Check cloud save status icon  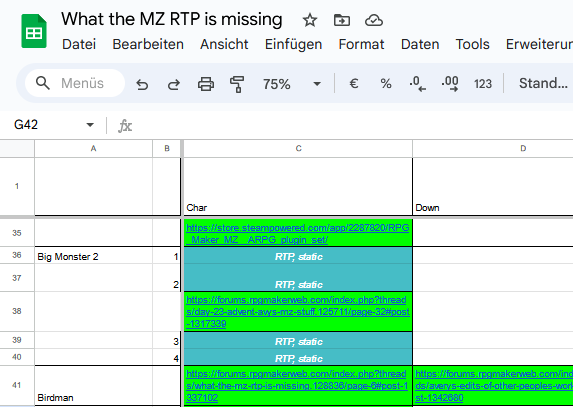(x=374, y=20)
